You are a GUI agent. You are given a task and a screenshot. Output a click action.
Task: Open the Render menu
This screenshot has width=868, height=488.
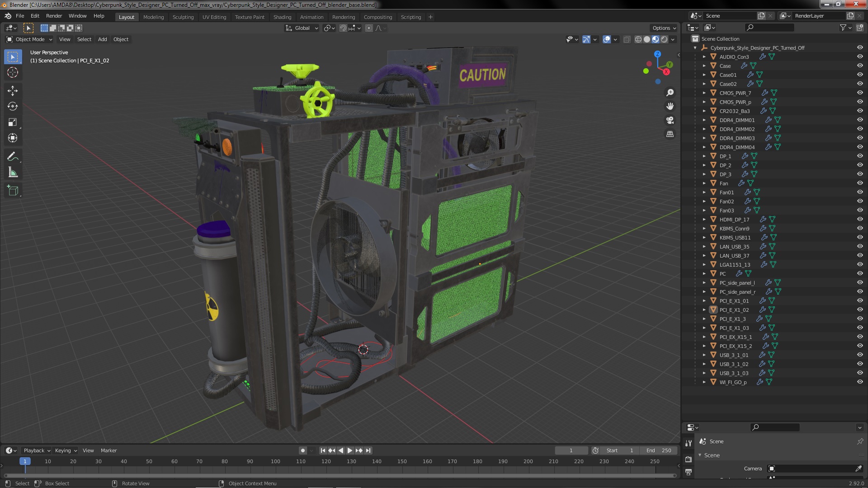(54, 16)
